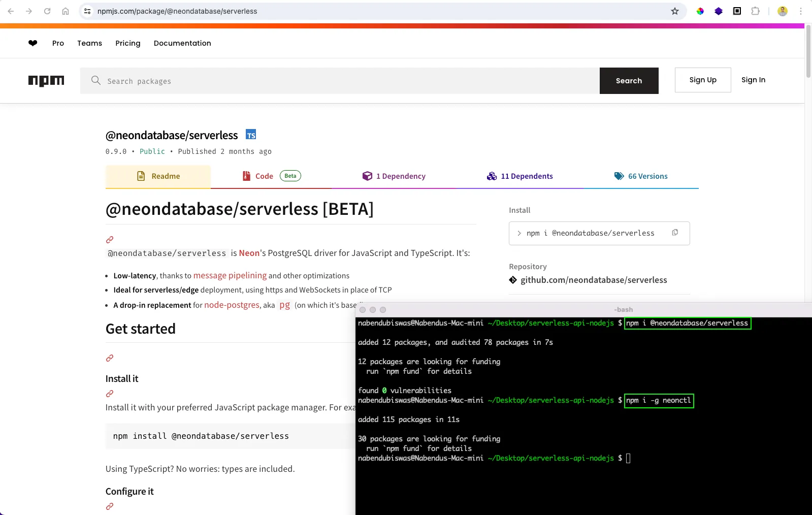Open the purple diamond extension icon

point(719,11)
